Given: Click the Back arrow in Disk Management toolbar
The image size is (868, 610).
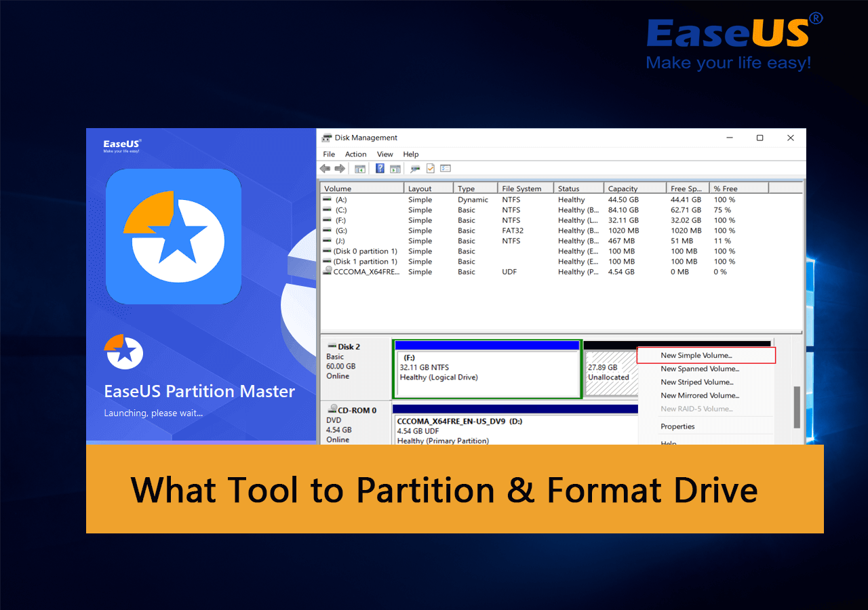Looking at the screenshot, I should [325, 168].
